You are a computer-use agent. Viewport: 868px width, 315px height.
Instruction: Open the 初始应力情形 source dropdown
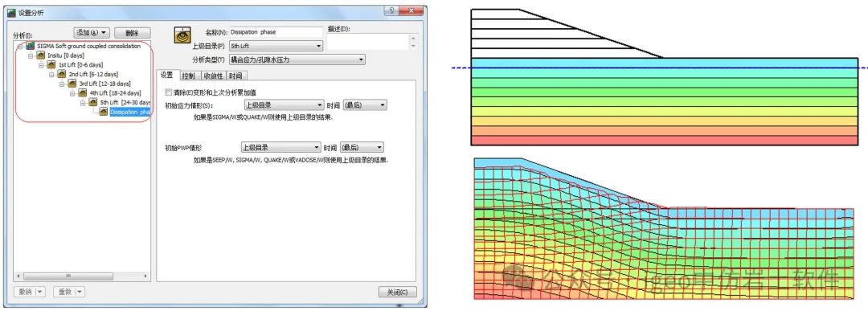coord(284,104)
